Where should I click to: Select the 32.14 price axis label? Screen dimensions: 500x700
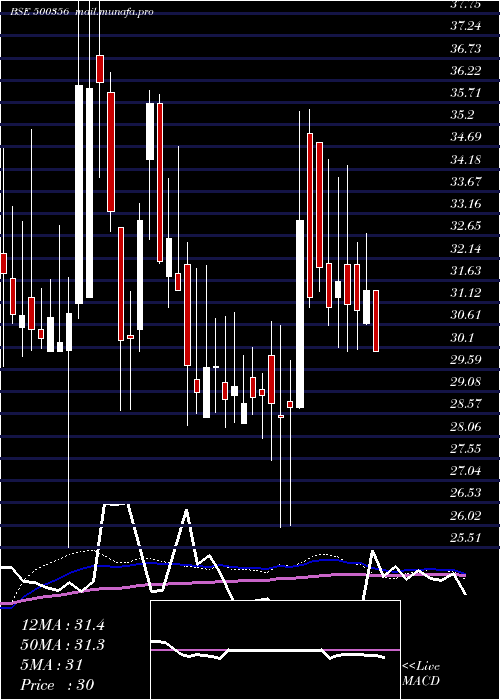click(466, 248)
